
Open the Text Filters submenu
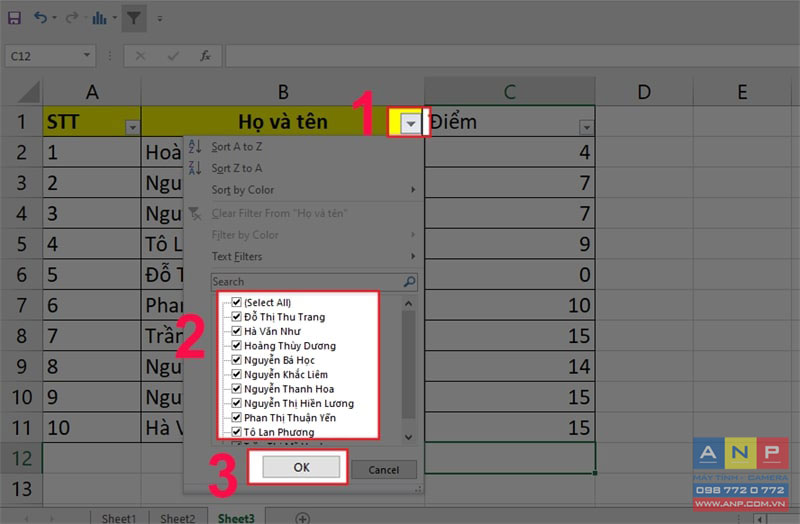pos(304,256)
